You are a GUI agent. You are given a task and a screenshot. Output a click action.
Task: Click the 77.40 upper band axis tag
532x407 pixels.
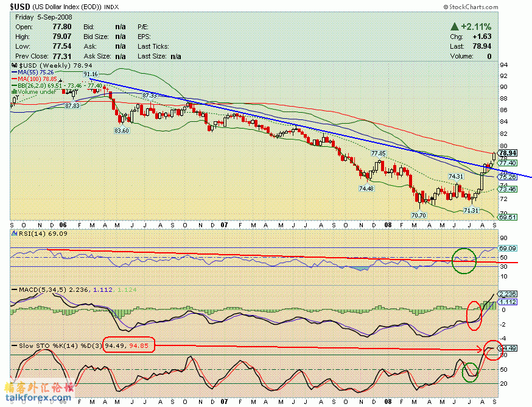coord(508,163)
